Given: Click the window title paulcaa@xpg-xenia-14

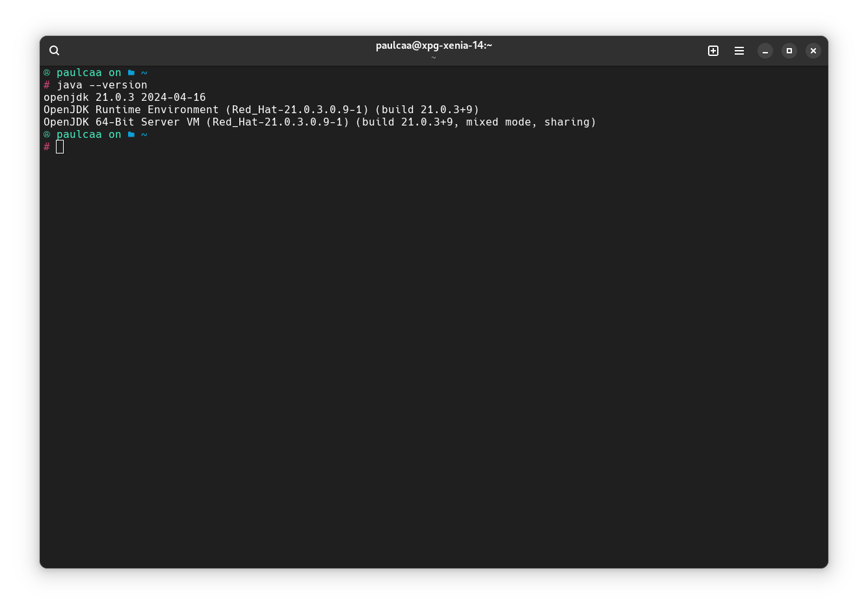Looking at the screenshot, I should pos(434,46).
